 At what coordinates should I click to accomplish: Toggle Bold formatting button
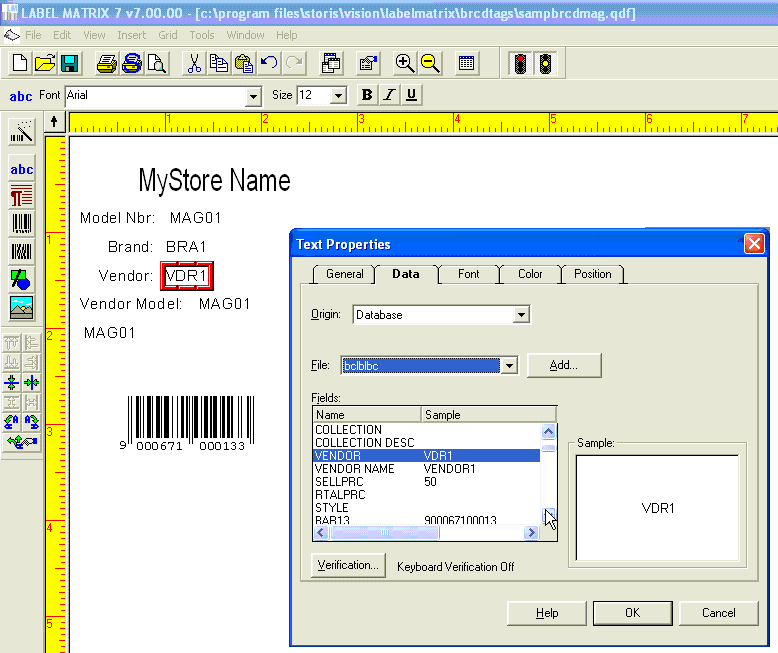tap(367, 95)
